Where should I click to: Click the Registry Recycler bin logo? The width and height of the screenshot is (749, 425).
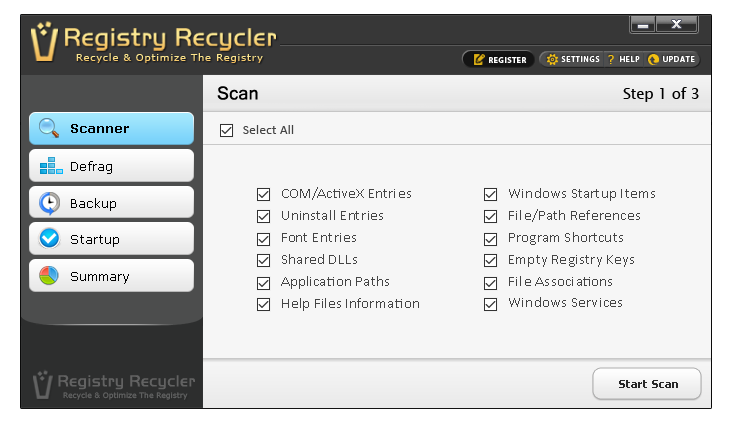(44, 42)
